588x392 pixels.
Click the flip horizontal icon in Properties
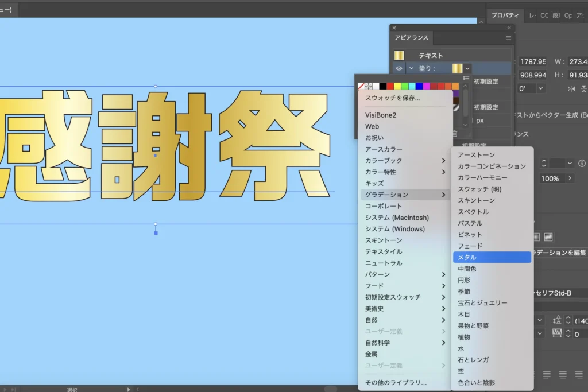(x=571, y=88)
